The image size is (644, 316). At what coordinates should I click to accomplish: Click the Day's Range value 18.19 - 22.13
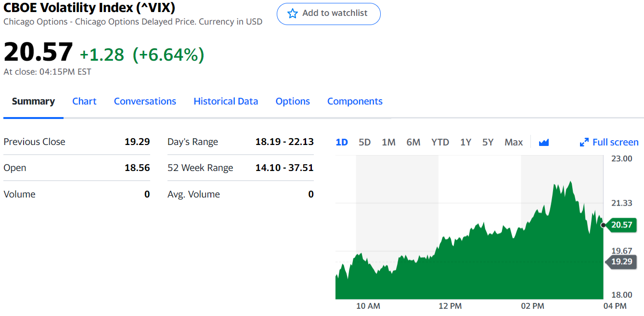point(284,142)
